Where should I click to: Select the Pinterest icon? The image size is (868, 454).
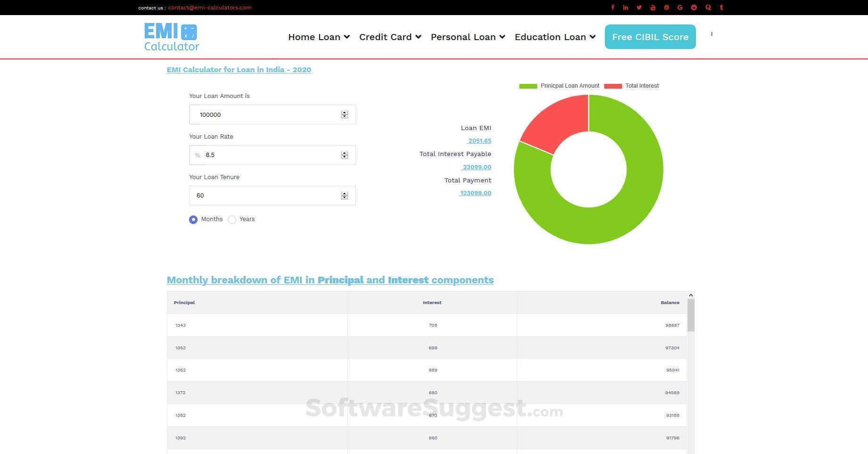pos(666,7)
